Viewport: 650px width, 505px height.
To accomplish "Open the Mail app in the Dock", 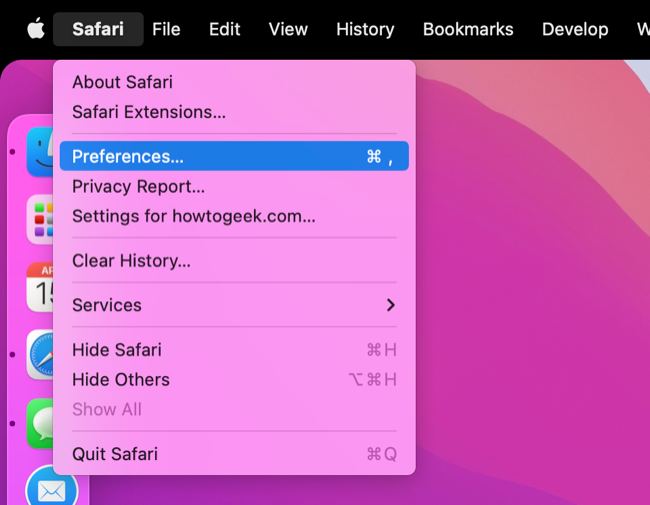I will tap(52, 486).
